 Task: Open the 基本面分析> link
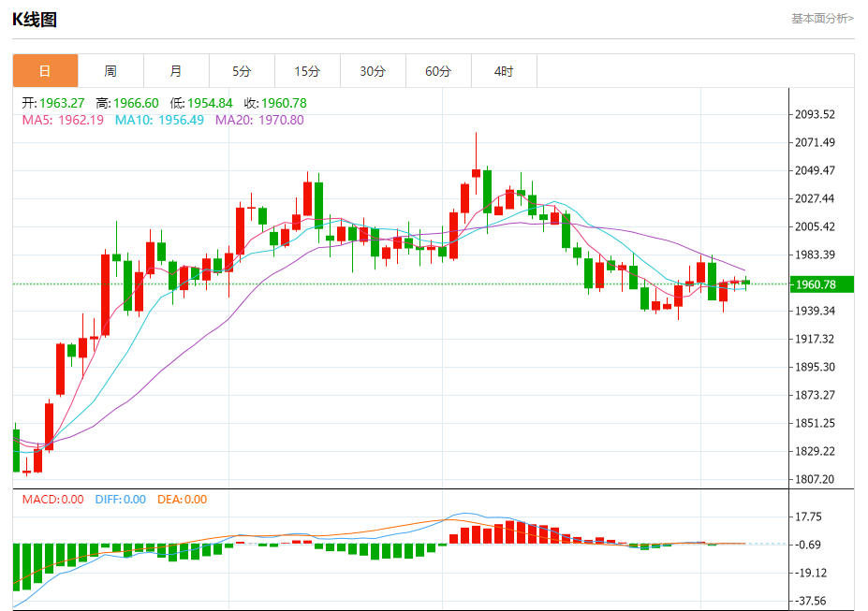point(823,19)
